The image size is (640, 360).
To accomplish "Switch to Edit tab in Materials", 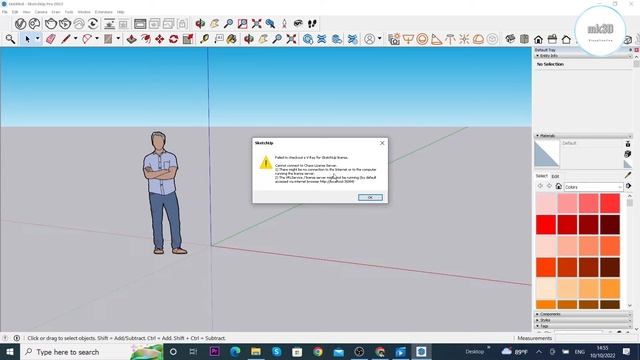I will click(x=555, y=176).
